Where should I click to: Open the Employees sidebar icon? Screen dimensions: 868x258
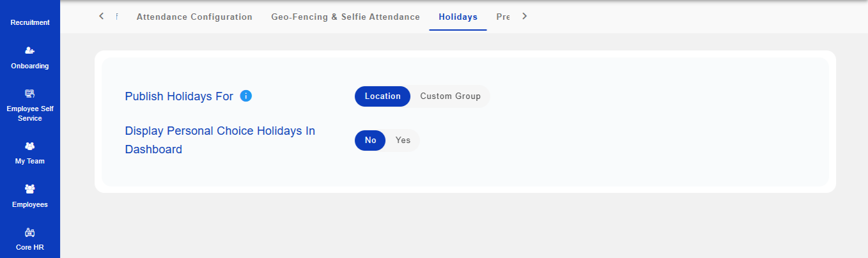29,189
